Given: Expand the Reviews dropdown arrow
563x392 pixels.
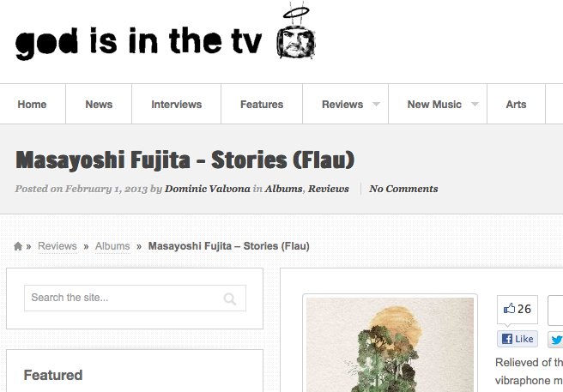Looking at the screenshot, I should tap(376, 105).
